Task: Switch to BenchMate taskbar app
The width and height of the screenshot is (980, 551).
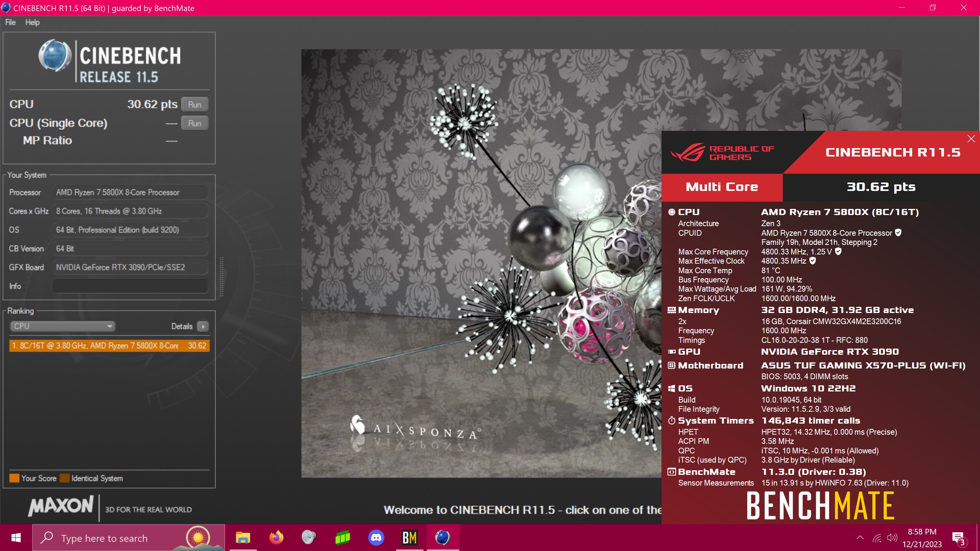Action: coord(409,538)
